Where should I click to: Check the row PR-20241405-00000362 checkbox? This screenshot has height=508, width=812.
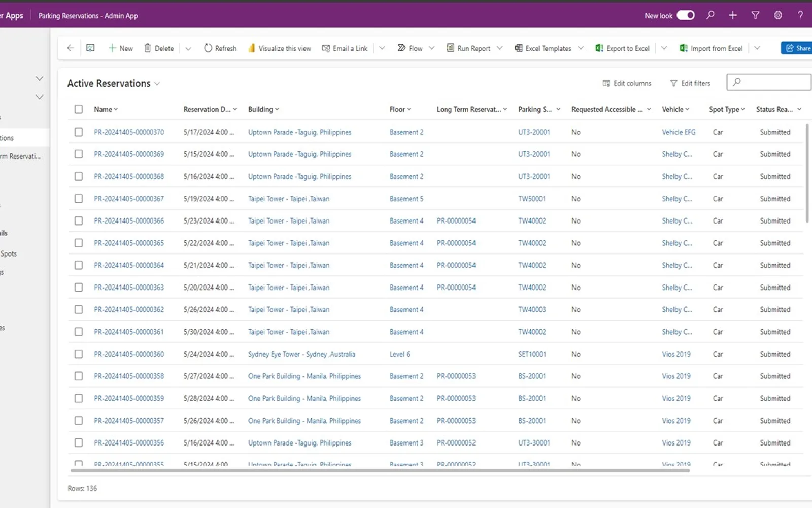coord(78,309)
